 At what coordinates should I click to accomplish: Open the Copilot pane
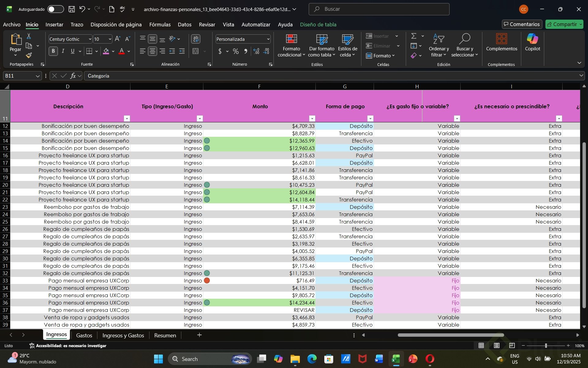click(x=532, y=42)
